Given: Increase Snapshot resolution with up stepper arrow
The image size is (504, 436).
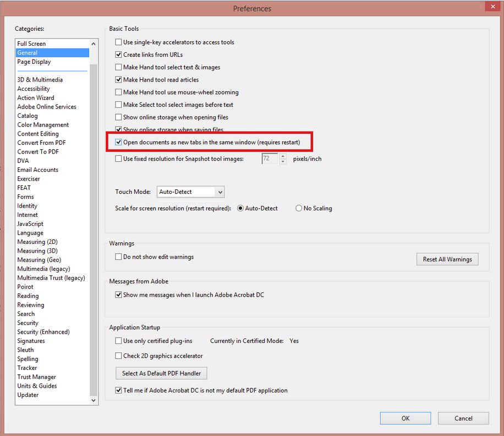Looking at the screenshot, I should pos(283,156).
